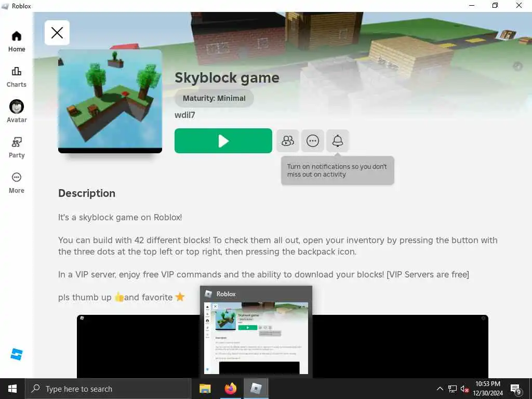This screenshot has height=399, width=532.
Task: Click the small circle icon on banner right edge
Action: pos(517,66)
